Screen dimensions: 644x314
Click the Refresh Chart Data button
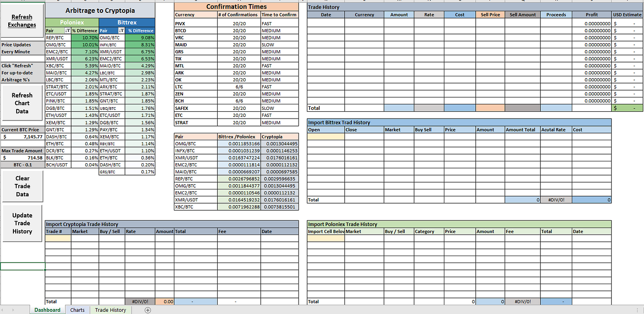pyautogui.click(x=22, y=103)
